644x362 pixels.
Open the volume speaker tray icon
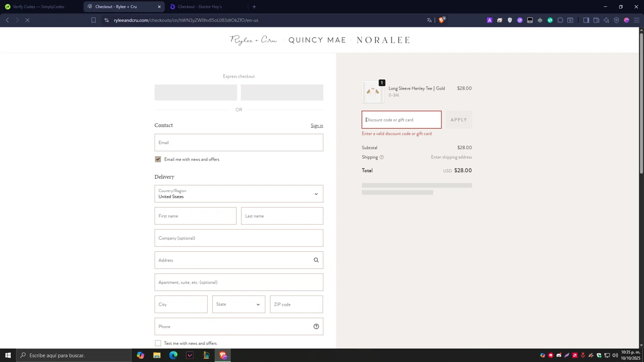(x=615, y=355)
